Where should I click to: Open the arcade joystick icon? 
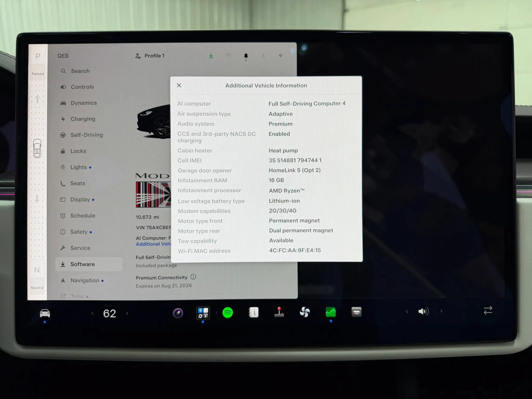279,312
